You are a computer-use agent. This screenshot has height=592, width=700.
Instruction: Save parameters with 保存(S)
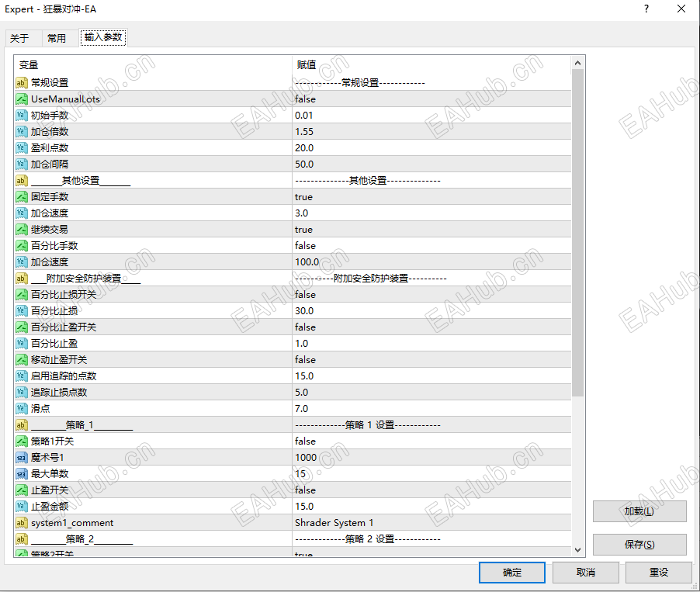point(639,545)
